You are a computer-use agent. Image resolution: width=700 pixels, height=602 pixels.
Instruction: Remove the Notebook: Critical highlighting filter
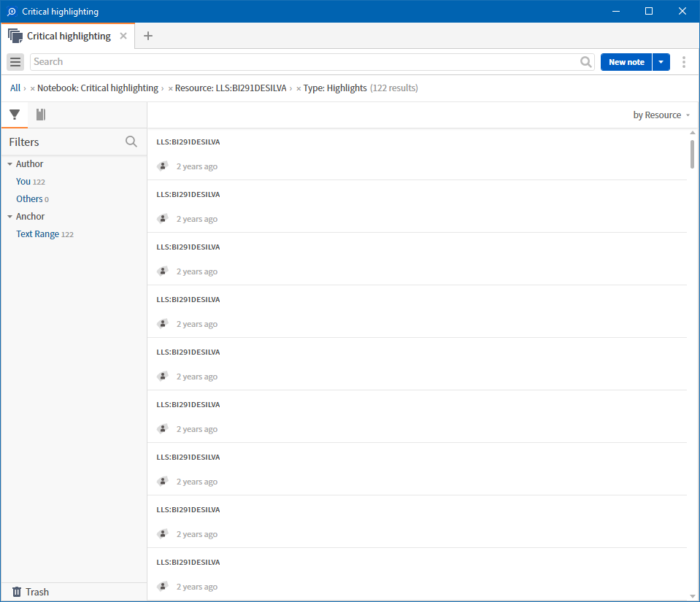33,89
